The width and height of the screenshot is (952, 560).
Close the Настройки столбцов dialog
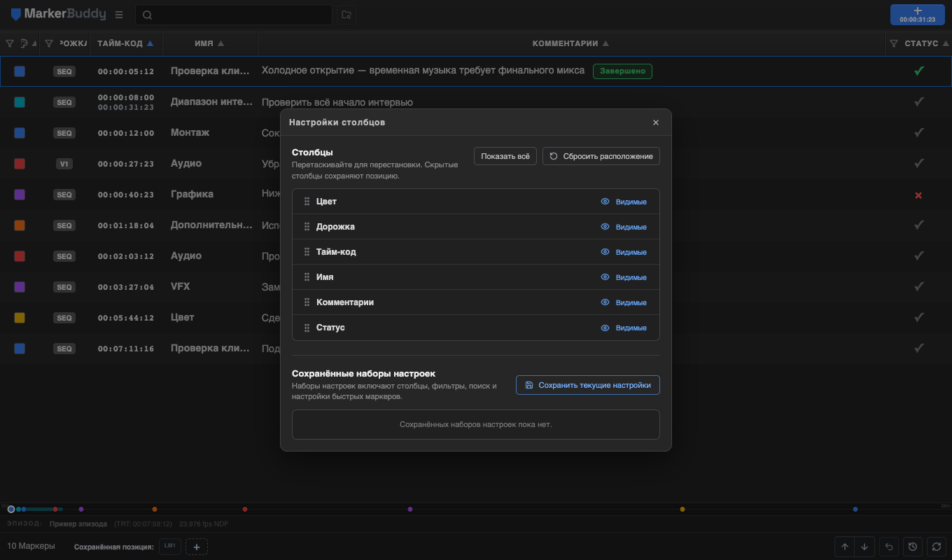(656, 122)
